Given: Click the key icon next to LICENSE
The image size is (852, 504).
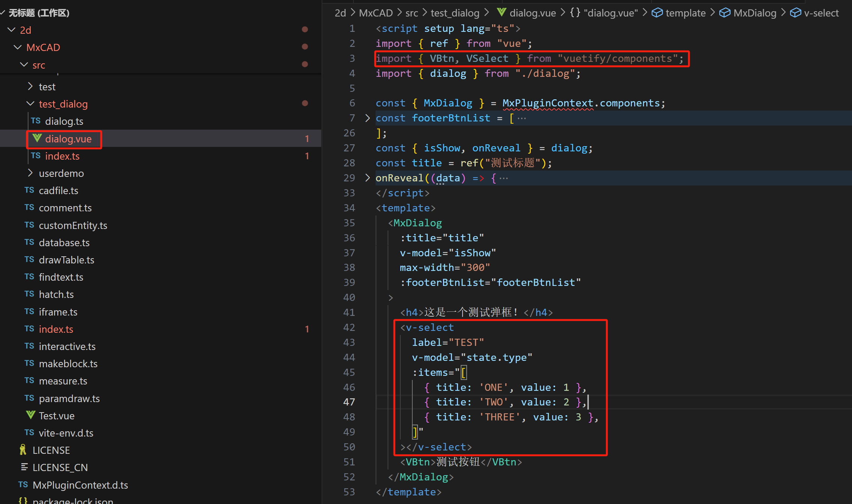Looking at the screenshot, I should (x=23, y=450).
